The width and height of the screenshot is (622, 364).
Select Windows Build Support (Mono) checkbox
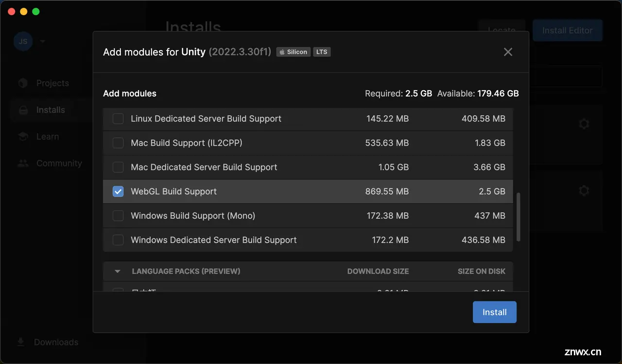point(118,215)
